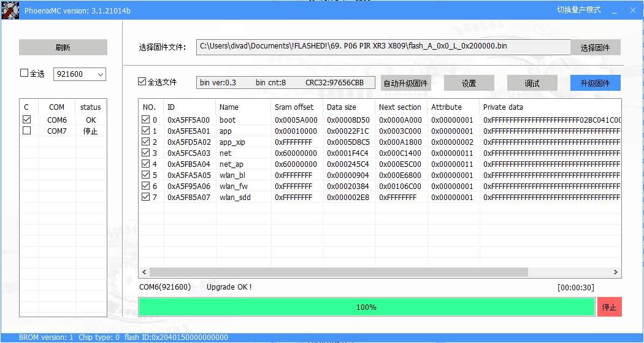Screen dimensions: 644x343
Task: Click the [00:00:30] elapsed time text
Action: tap(576, 288)
